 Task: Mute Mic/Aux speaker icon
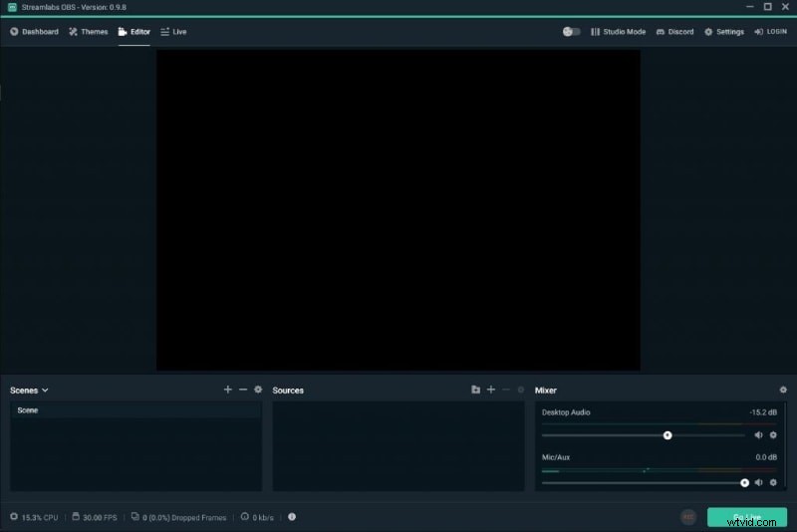[x=758, y=482]
